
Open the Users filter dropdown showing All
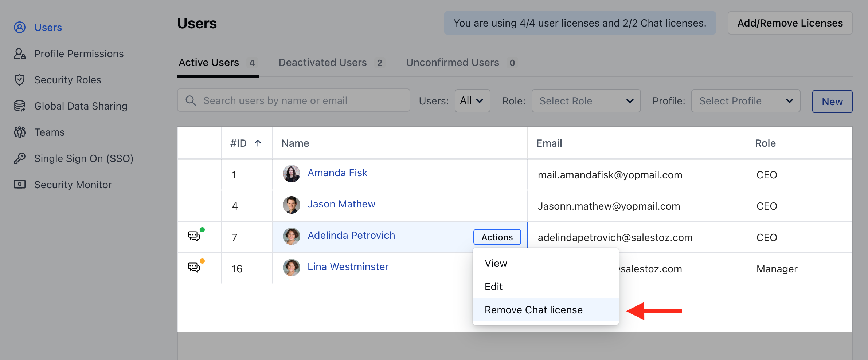click(x=472, y=101)
